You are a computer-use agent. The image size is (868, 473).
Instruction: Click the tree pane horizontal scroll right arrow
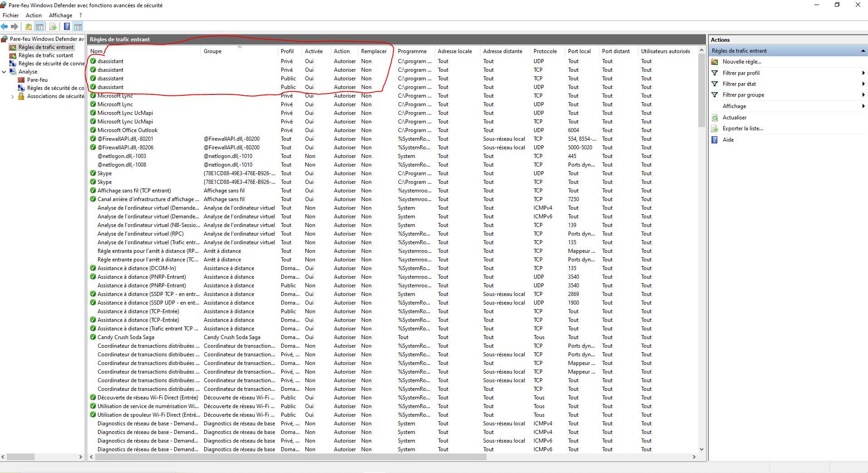click(x=81, y=457)
